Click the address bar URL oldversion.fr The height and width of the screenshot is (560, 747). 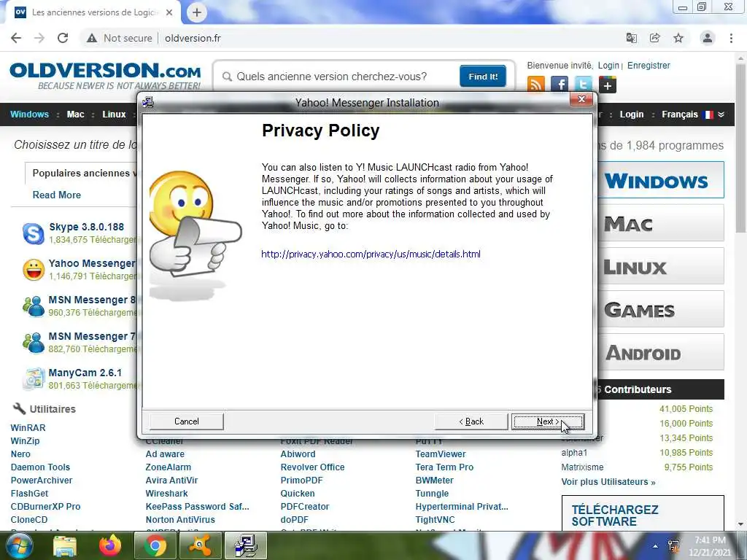point(193,38)
